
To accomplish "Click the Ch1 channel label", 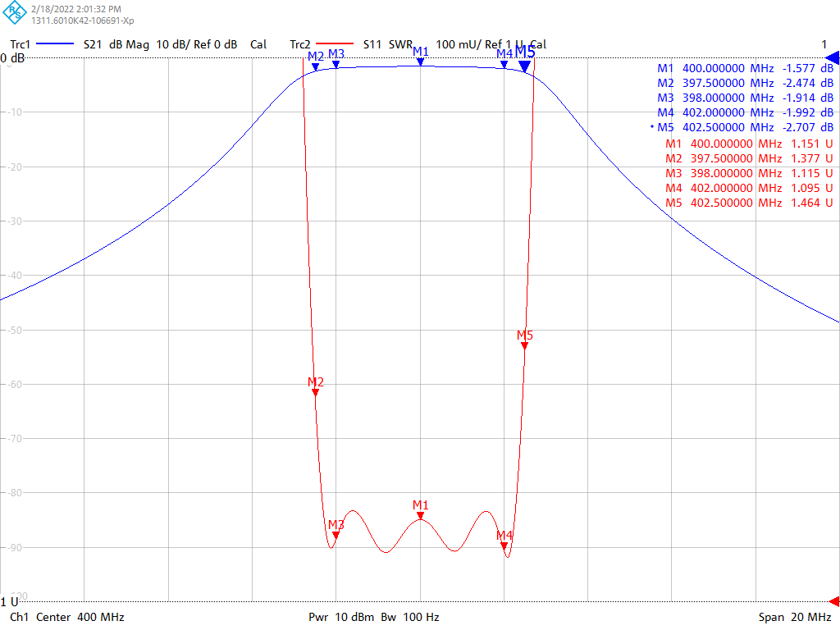I will pos(19,617).
